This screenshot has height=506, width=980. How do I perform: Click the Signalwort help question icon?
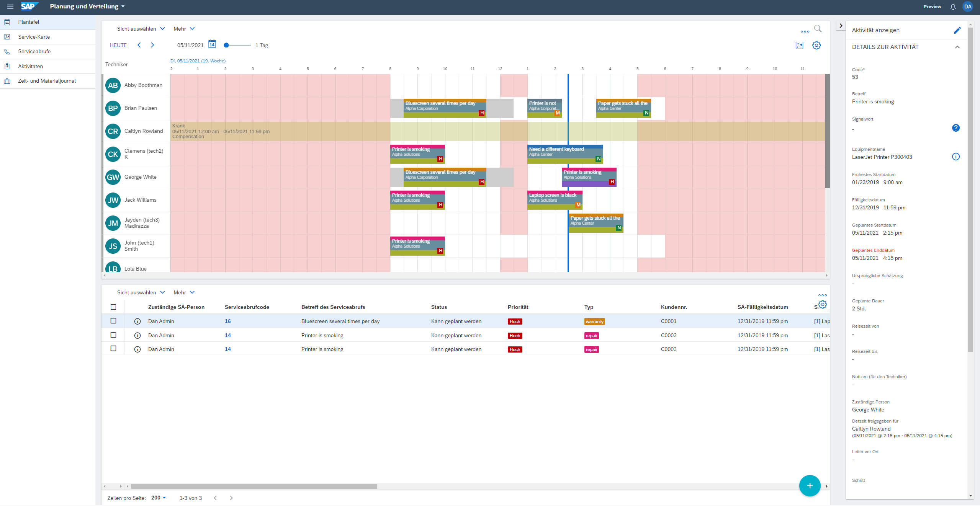tap(955, 128)
